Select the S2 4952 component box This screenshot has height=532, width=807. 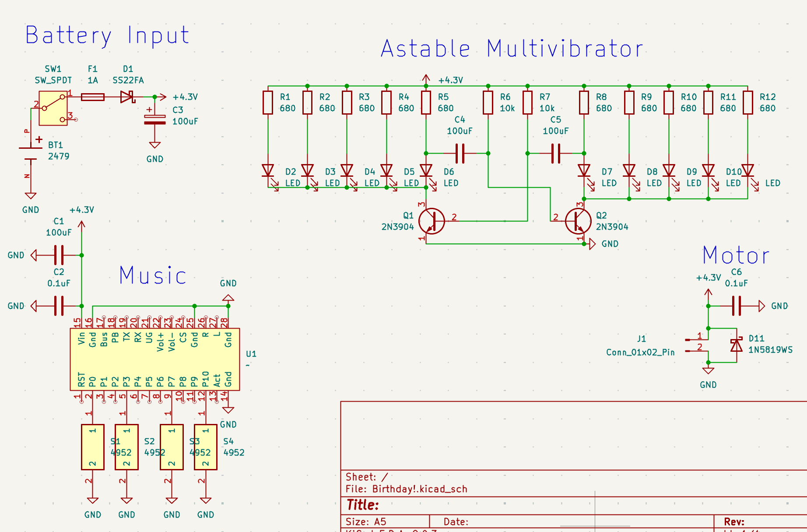[x=126, y=447]
